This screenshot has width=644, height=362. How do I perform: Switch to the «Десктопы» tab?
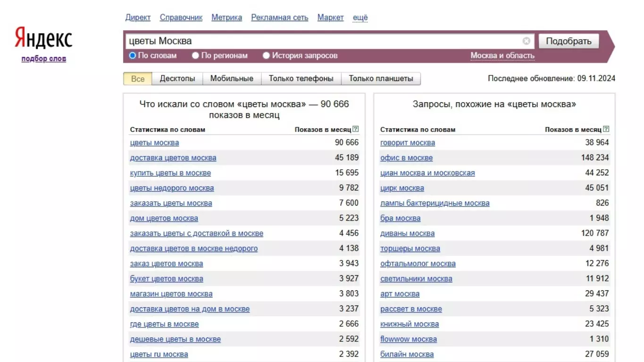[177, 79]
